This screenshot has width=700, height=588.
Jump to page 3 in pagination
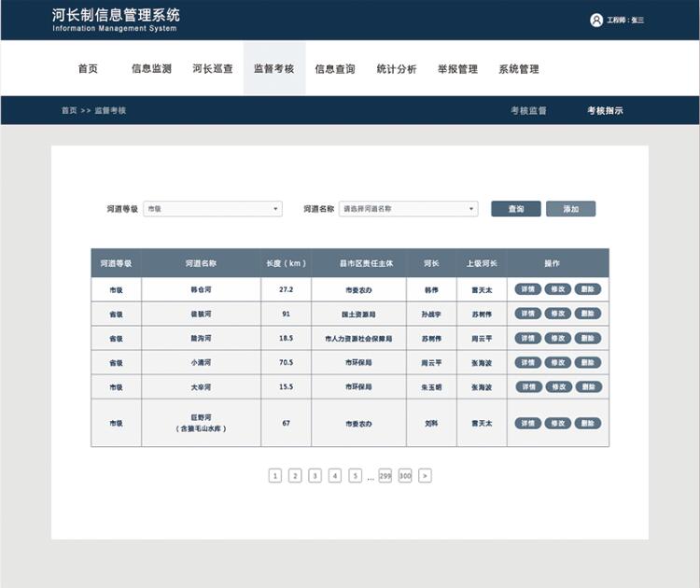point(315,476)
